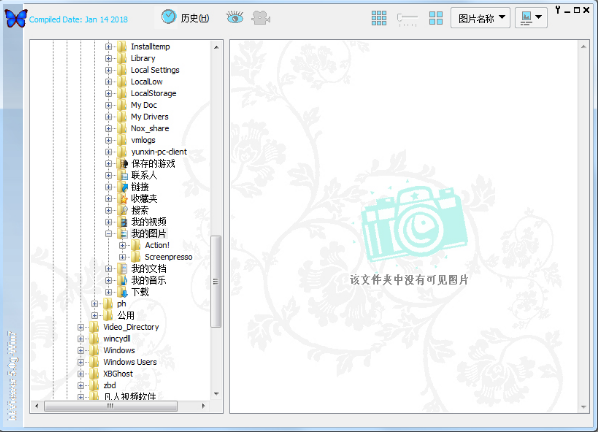Select the 链接 folder
The width and height of the screenshot is (599, 434).
[140, 187]
